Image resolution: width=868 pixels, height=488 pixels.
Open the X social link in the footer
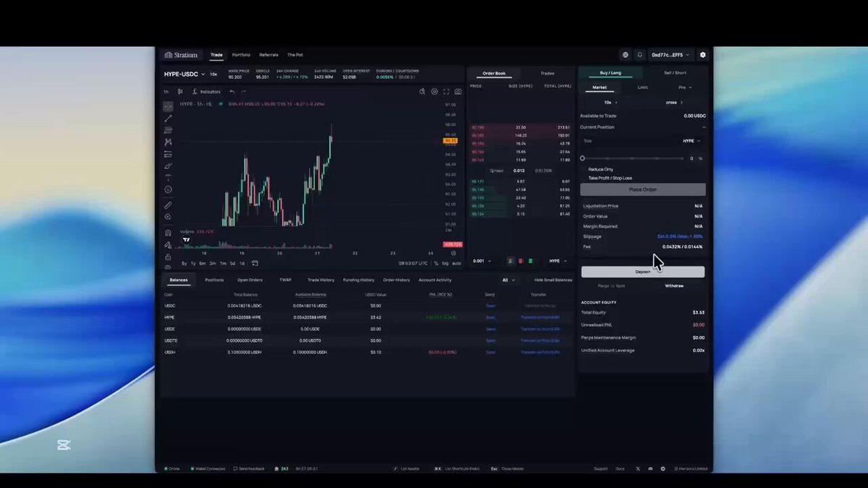coord(638,468)
